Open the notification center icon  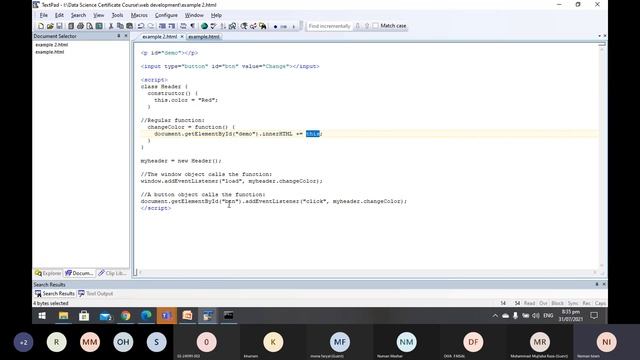[x=594, y=316]
